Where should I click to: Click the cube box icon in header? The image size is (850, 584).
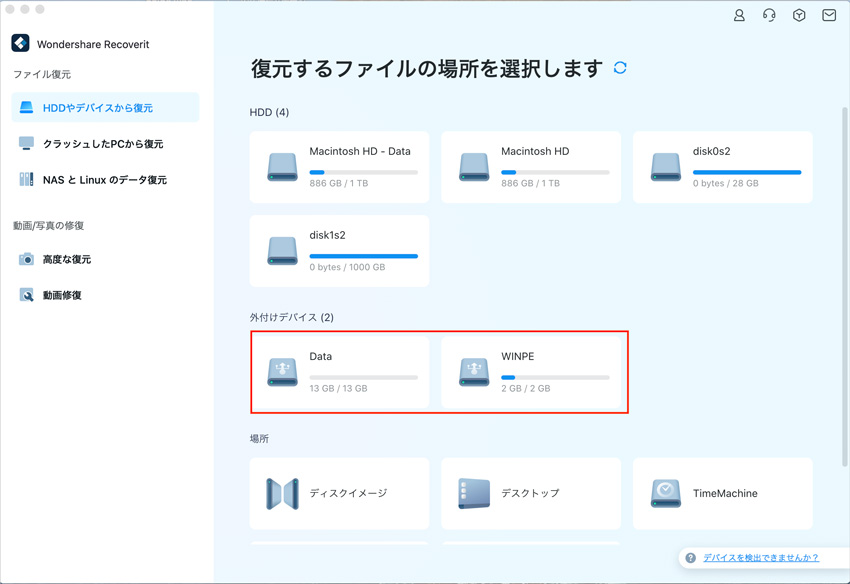(x=799, y=15)
